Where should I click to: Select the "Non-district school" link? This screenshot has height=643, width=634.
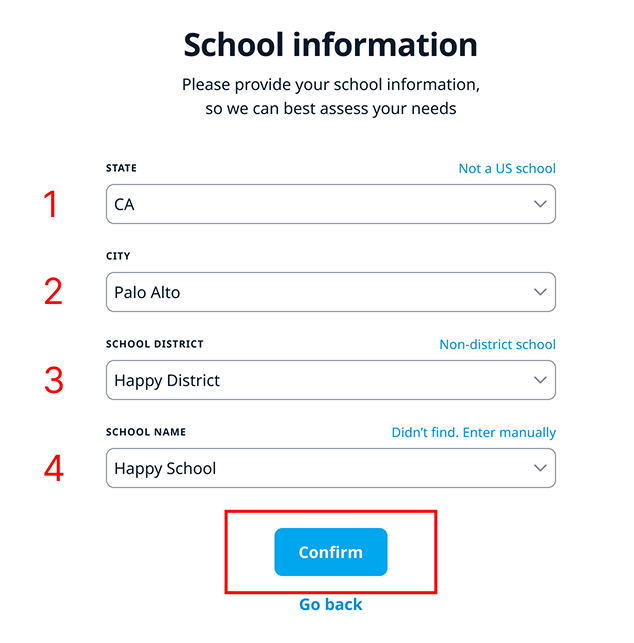pyautogui.click(x=497, y=344)
